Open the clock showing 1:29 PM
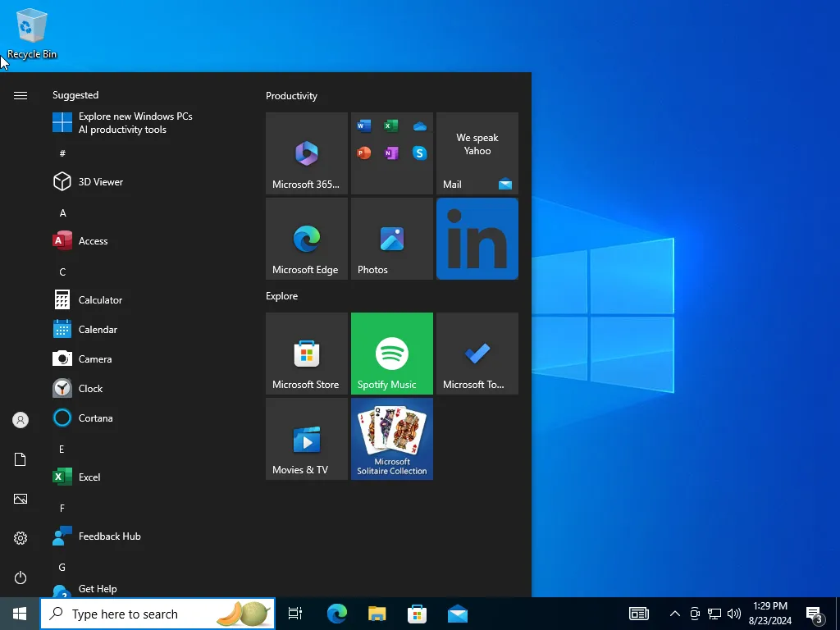The image size is (840, 630). [769, 614]
